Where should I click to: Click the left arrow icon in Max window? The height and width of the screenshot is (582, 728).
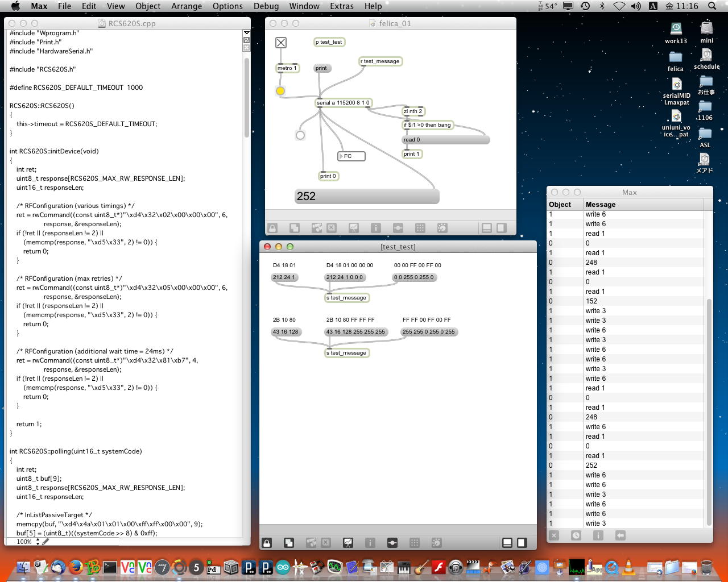620,535
